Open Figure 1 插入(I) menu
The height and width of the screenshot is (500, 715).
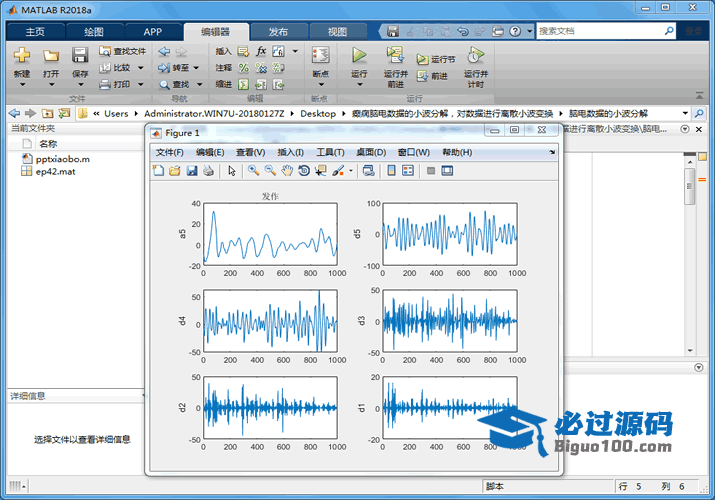(290, 152)
